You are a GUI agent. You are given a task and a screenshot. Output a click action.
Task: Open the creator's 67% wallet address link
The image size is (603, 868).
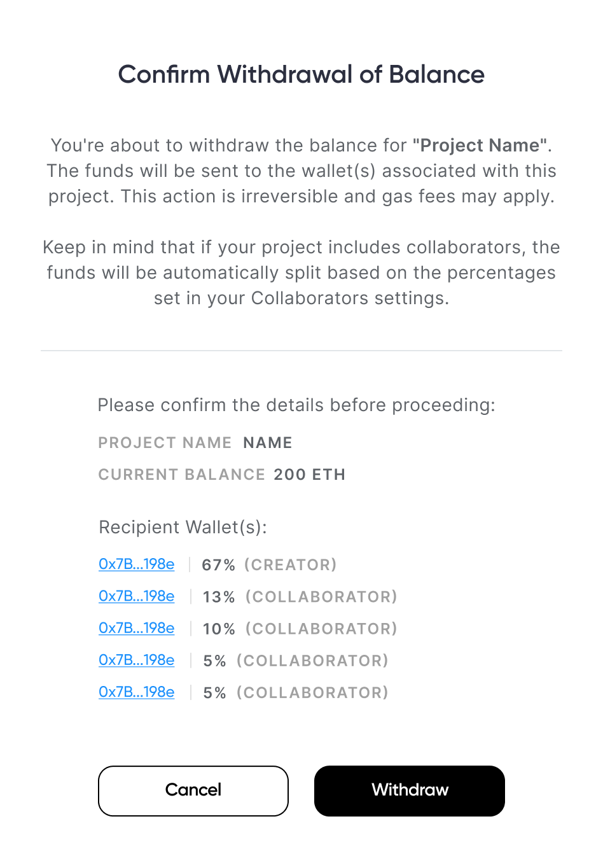136,564
